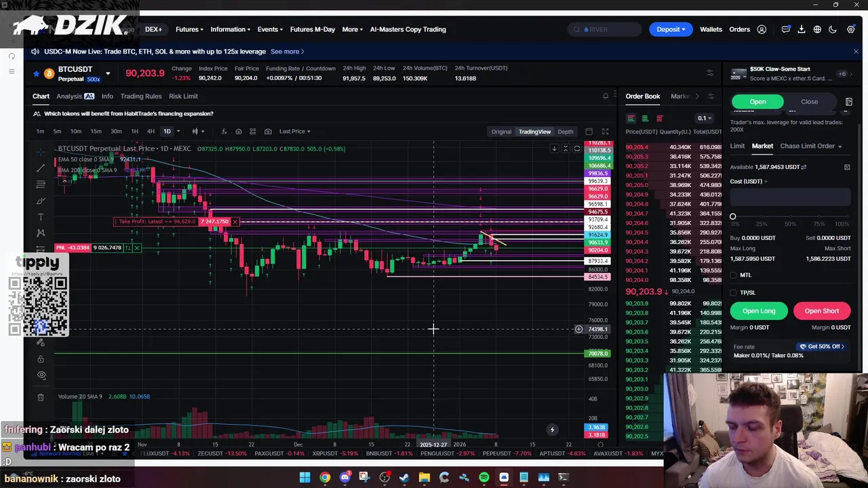
Task: Set position slider to 100% mark
Action: [x=848, y=217]
